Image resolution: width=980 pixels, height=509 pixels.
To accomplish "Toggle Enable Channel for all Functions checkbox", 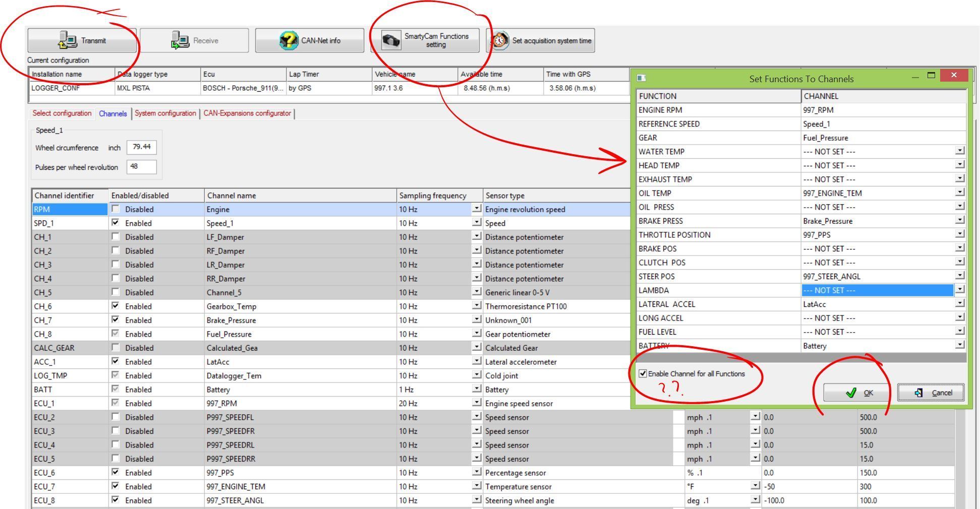I will 643,373.
